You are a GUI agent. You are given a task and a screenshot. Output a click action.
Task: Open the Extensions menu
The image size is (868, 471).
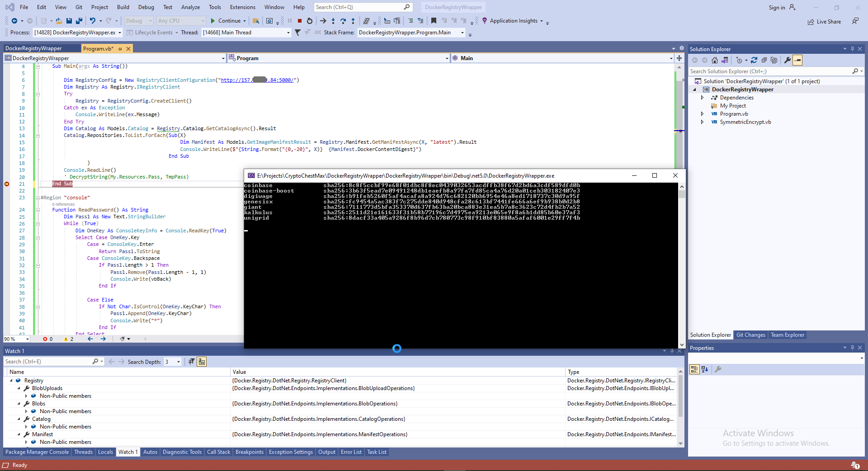242,7
